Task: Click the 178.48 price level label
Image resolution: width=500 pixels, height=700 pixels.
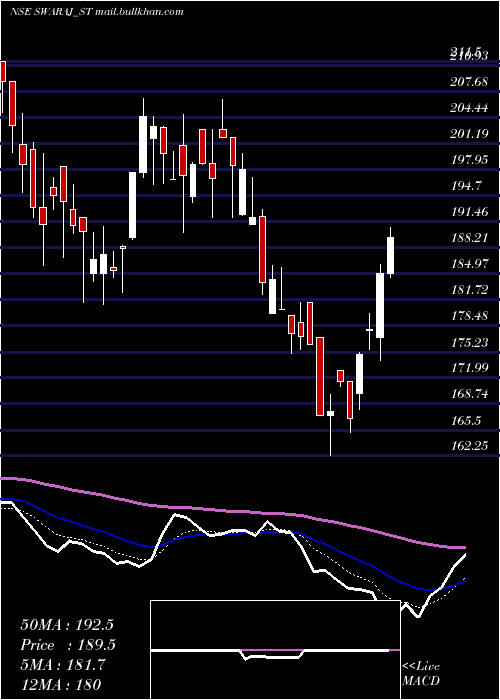Action: tap(469, 316)
